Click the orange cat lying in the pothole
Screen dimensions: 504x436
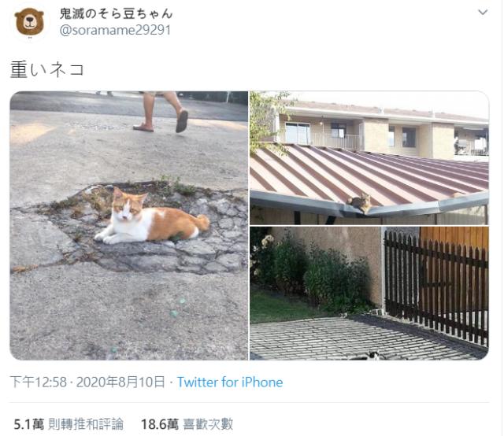151,219
